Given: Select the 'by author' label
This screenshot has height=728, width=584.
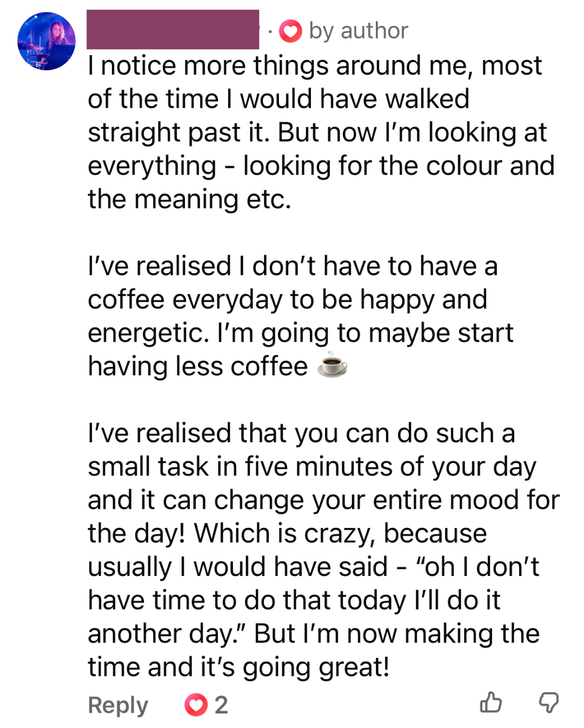Looking at the screenshot, I should [359, 31].
